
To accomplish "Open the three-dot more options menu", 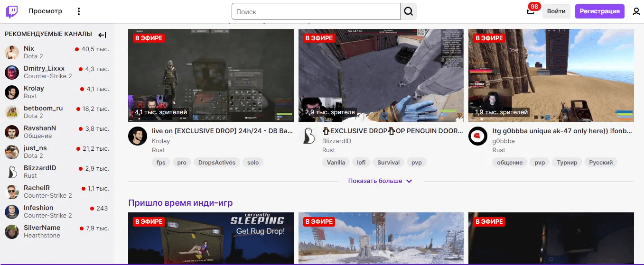I will [x=79, y=11].
